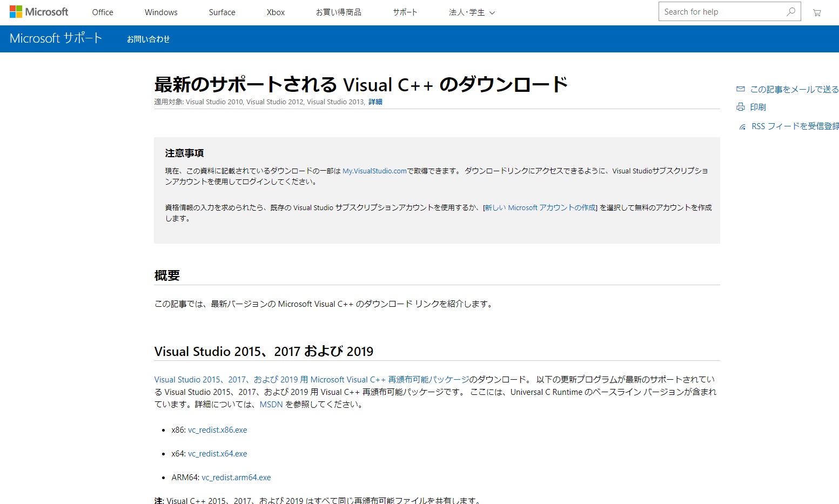Click Visual Studio 2015、2017 および 2019 heading
This screenshot has width=839, height=504.
pos(264,351)
